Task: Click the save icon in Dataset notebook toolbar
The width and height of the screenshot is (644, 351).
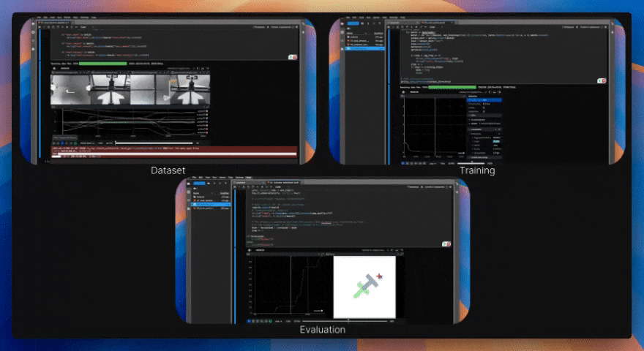Action: pyautogui.click(x=39, y=27)
